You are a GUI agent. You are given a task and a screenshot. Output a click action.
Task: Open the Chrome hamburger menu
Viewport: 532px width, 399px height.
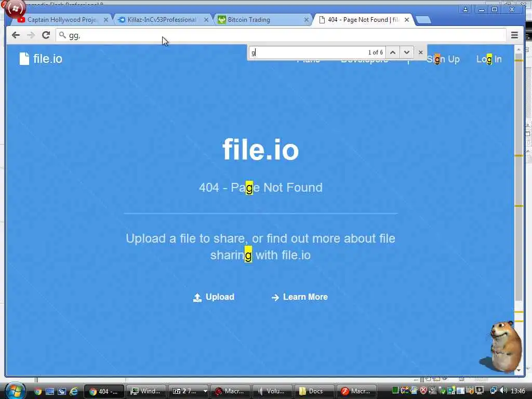(514, 35)
